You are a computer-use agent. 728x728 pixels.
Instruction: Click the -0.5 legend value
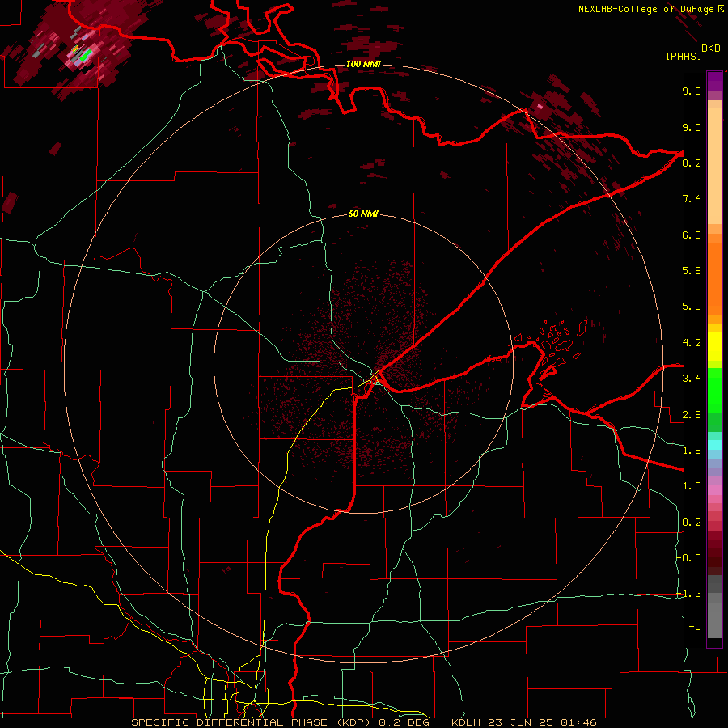click(x=689, y=558)
